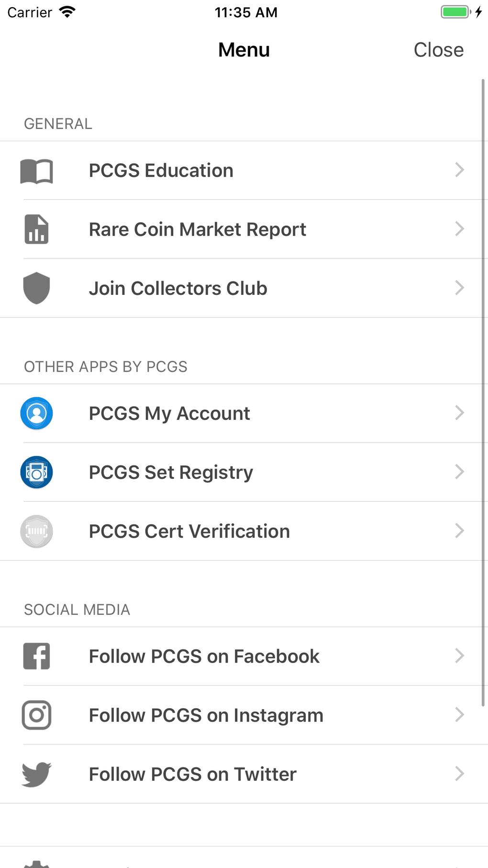Image resolution: width=488 pixels, height=868 pixels.
Task: Open the chevron beside PCGS Set Registry
Action: pos(459,472)
